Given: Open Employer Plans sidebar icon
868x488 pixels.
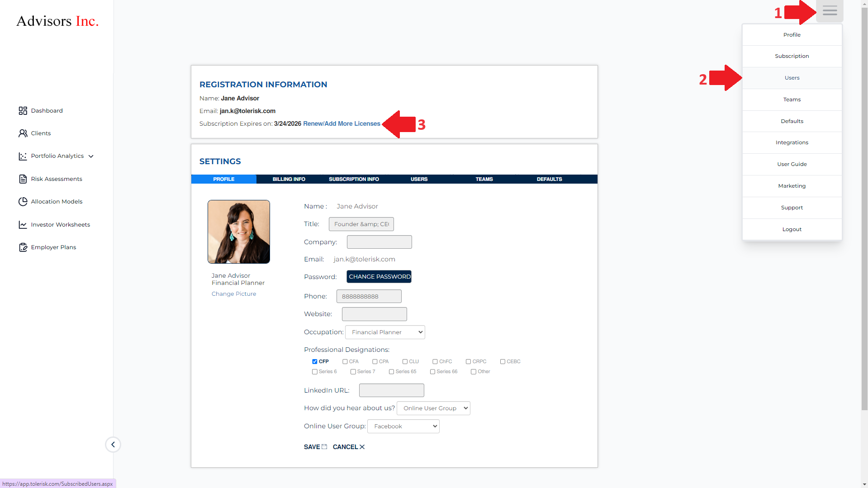Looking at the screenshot, I should click(23, 247).
